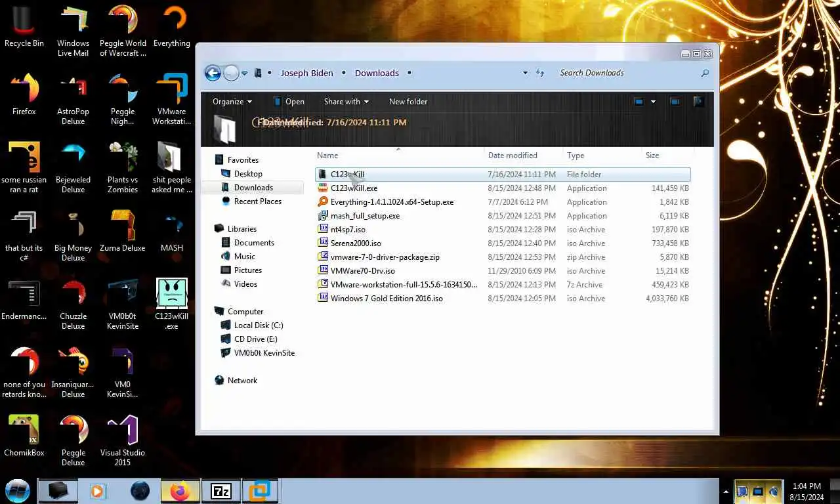Select the Windows Live Mail desktop icon

click(x=73, y=31)
